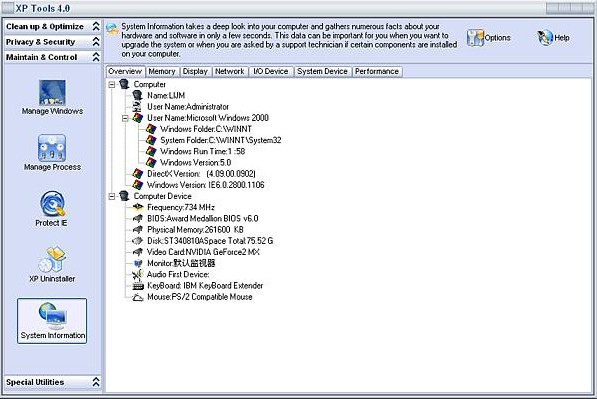Screen dimensions: 597x399
Task: Select the DirectX Version (4.09.00.0902) text
Action: point(201,174)
